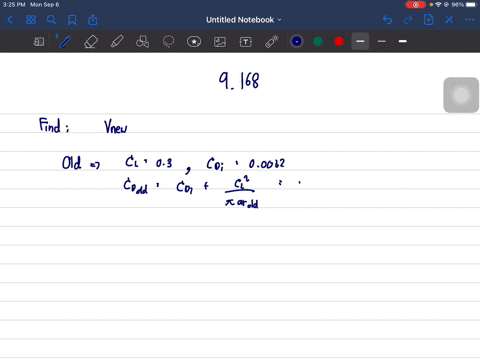
Task: Select the Eraser tool
Action: [x=91, y=42]
